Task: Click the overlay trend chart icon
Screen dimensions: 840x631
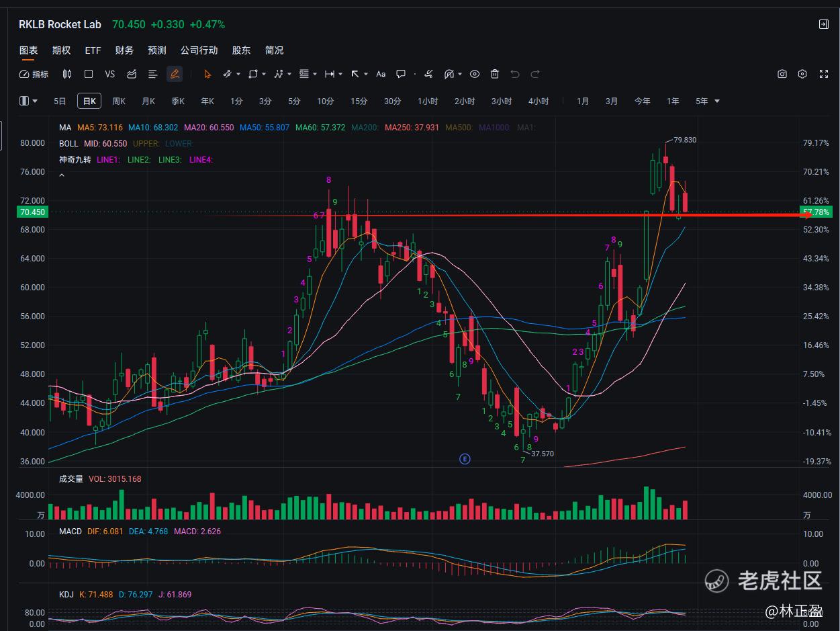Action: coord(132,74)
